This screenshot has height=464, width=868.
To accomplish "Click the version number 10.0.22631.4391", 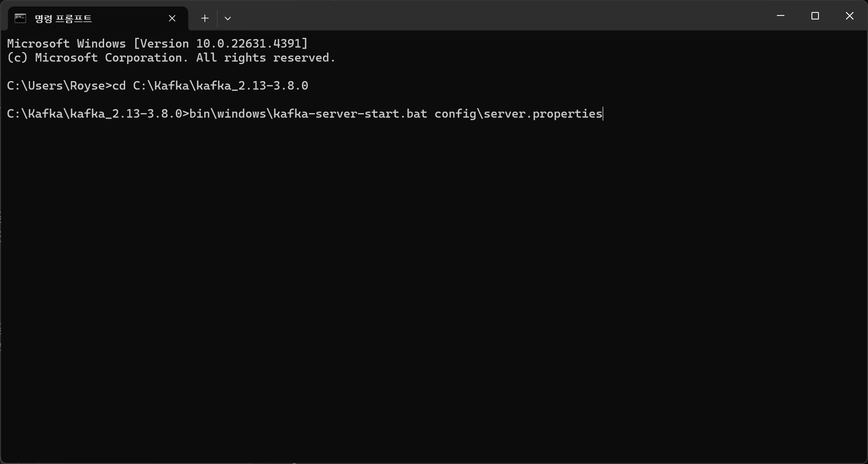I will pyautogui.click(x=249, y=44).
